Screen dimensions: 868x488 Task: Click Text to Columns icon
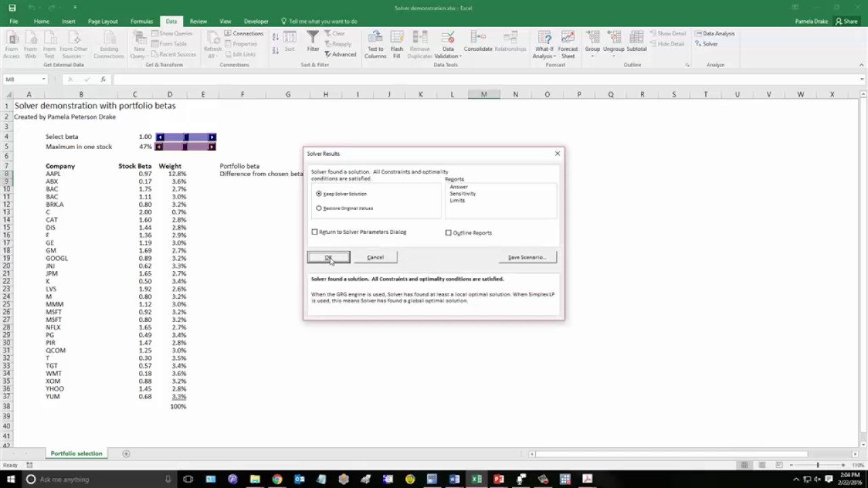pos(375,45)
